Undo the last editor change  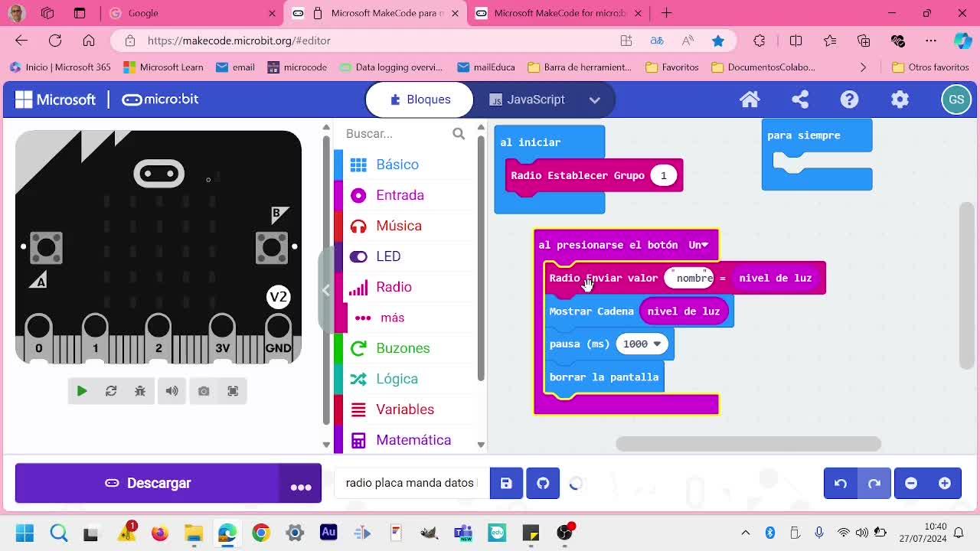[841, 483]
